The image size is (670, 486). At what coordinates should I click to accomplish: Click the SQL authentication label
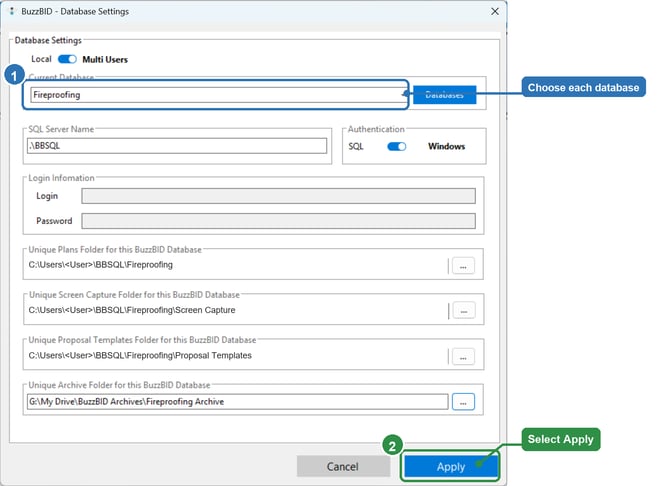(356, 147)
